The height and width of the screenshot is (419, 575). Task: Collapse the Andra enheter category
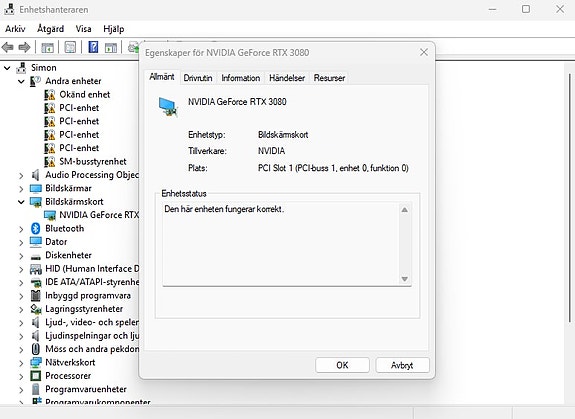(x=21, y=81)
